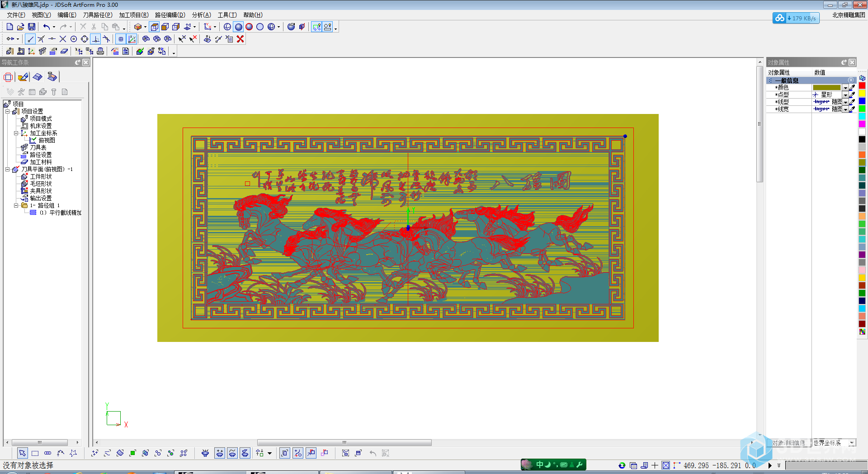The image size is (868, 474).
Task: Select the arrow pointer selection tool
Action: tap(22, 453)
